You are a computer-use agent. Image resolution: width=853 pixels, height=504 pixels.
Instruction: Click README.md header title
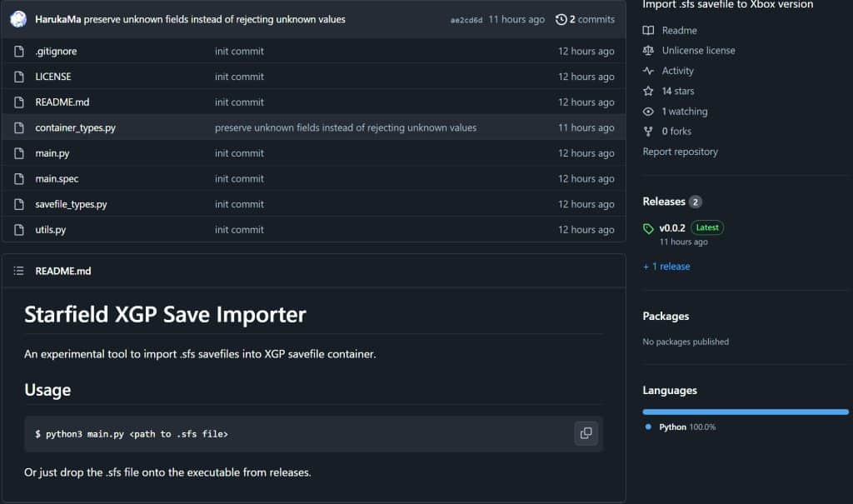(63, 271)
